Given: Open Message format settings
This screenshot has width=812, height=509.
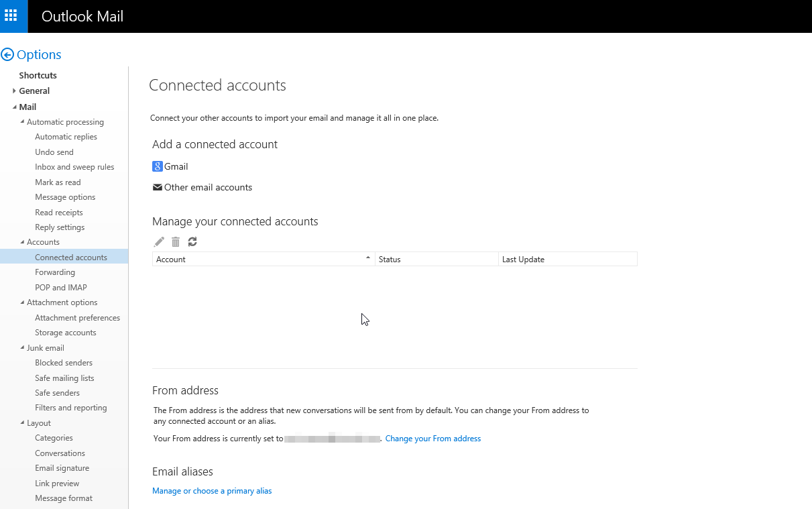Looking at the screenshot, I should [x=64, y=498].
